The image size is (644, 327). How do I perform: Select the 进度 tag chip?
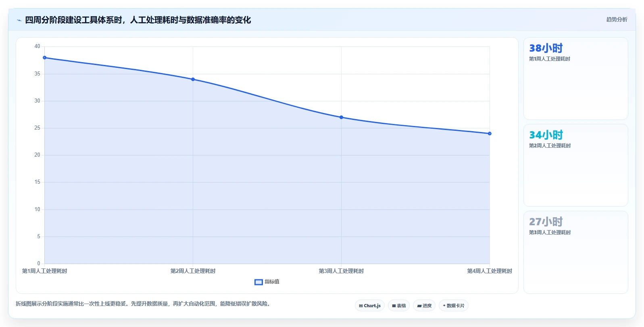coord(424,306)
